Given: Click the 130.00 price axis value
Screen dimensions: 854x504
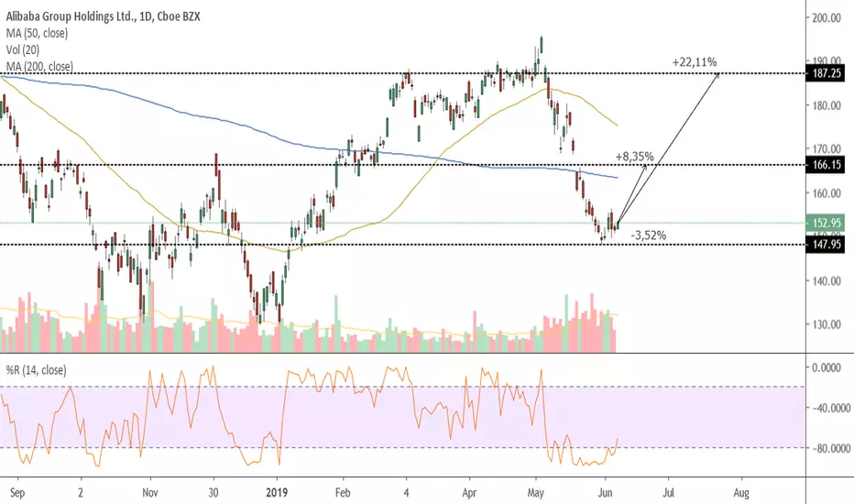Looking at the screenshot, I should point(827,324).
